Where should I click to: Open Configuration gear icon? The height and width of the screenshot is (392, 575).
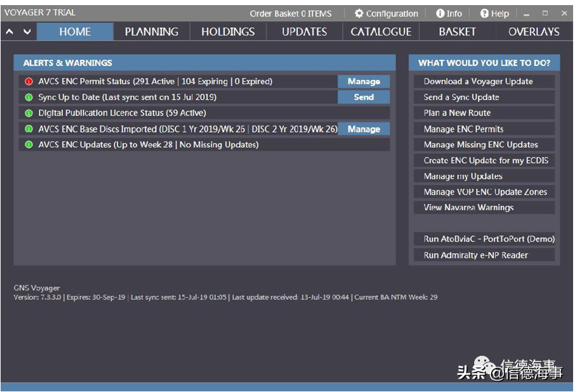[359, 13]
